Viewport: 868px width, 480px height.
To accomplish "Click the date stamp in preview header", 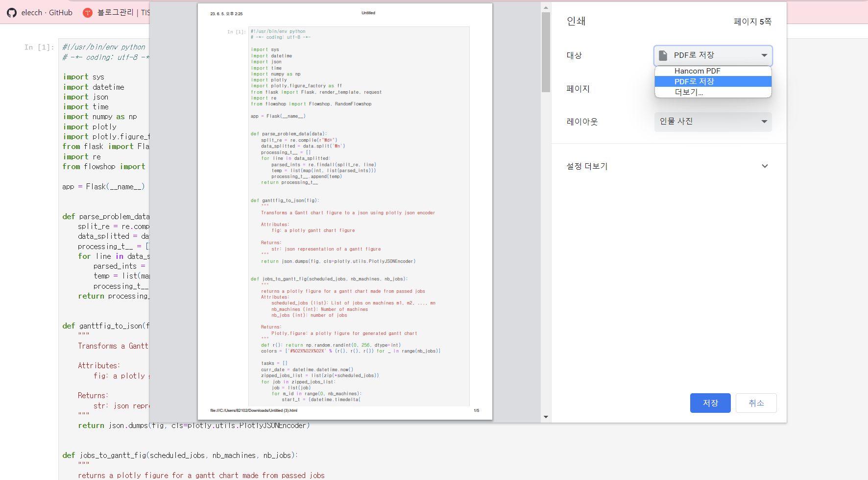I will tap(226, 14).
